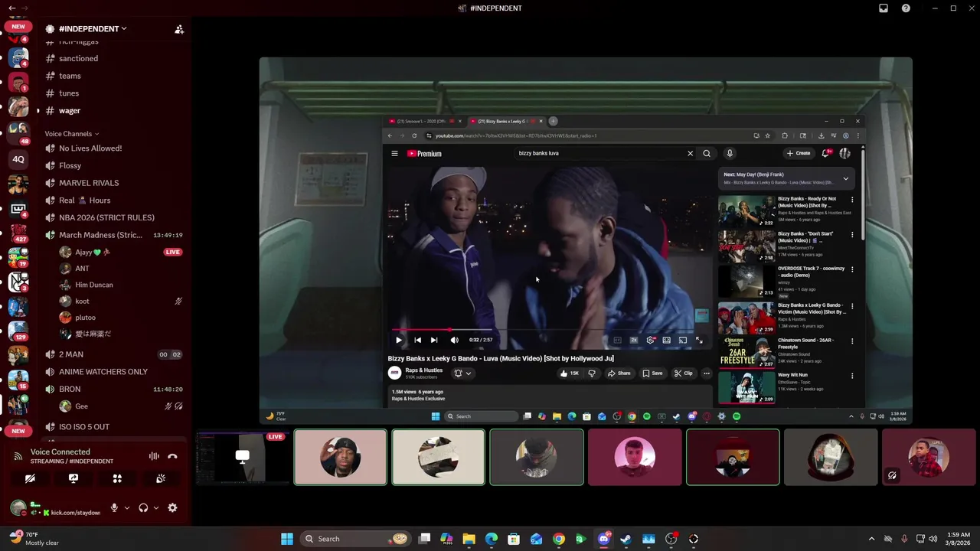Screen dimensions: 980x551
Task: Clear YouTube search box with X
Action: (690, 154)
